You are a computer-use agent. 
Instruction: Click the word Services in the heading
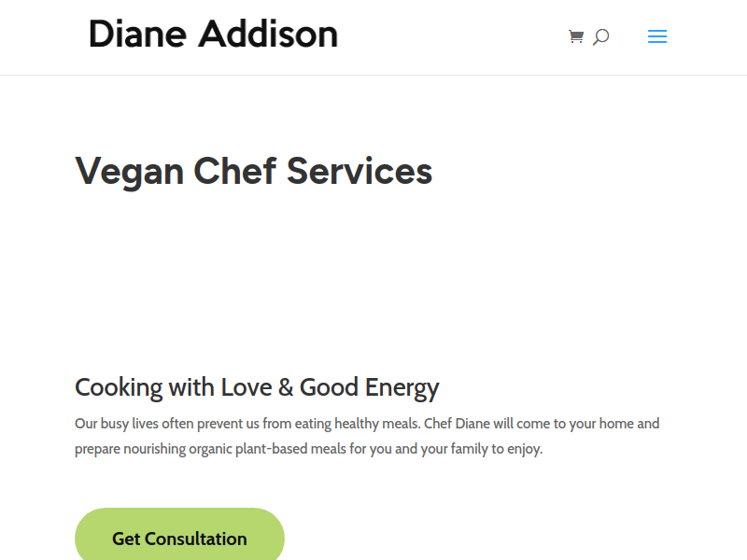point(359,171)
